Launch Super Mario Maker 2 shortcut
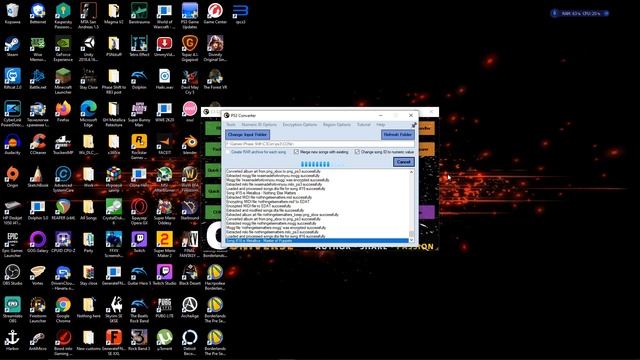The image size is (640, 360). [x=164, y=244]
